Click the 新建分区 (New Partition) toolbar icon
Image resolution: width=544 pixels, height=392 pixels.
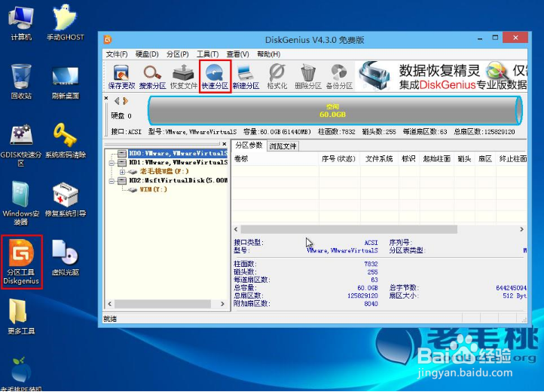[x=246, y=77]
